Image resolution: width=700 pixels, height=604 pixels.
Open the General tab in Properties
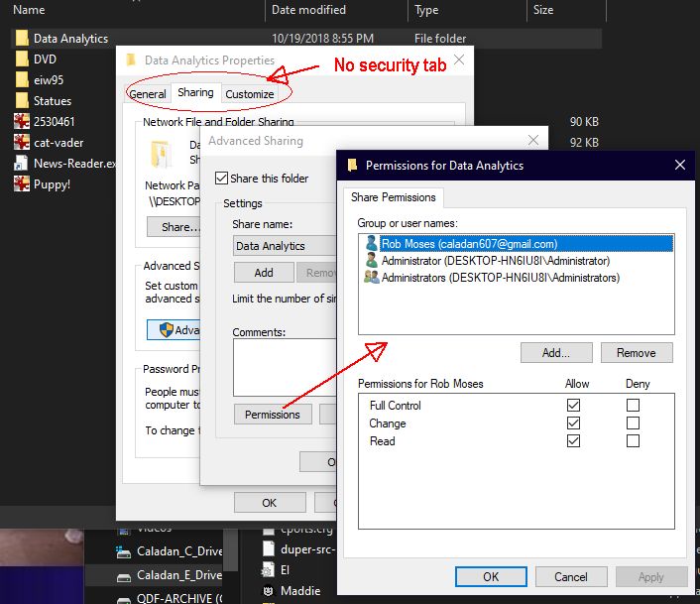click(x=148, y=94)
